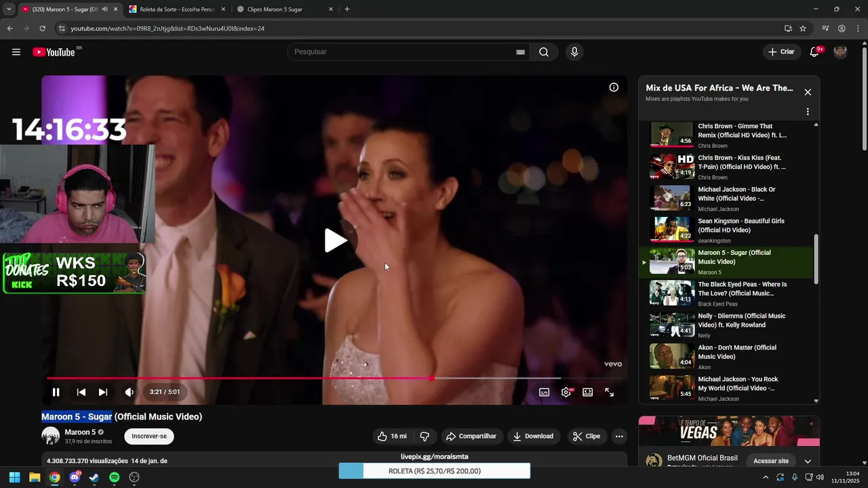This screenshot has width=868, height=488.
Task: Open Maroon 5 channel name link
Action: tap(80, 432)
